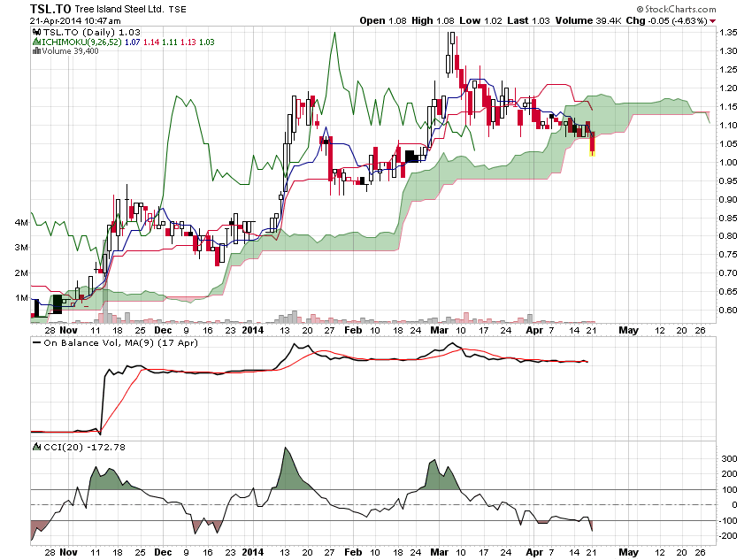Click the yellow-highlighted latest candle on Apr 21
Image resolution: width=752 pixels, height=560 pixels.
pos(592,144)
